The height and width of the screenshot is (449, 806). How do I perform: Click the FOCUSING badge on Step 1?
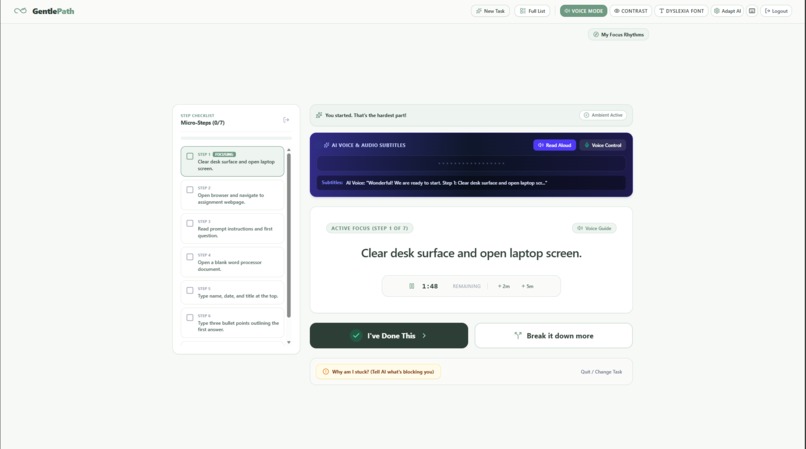(224, 154)
